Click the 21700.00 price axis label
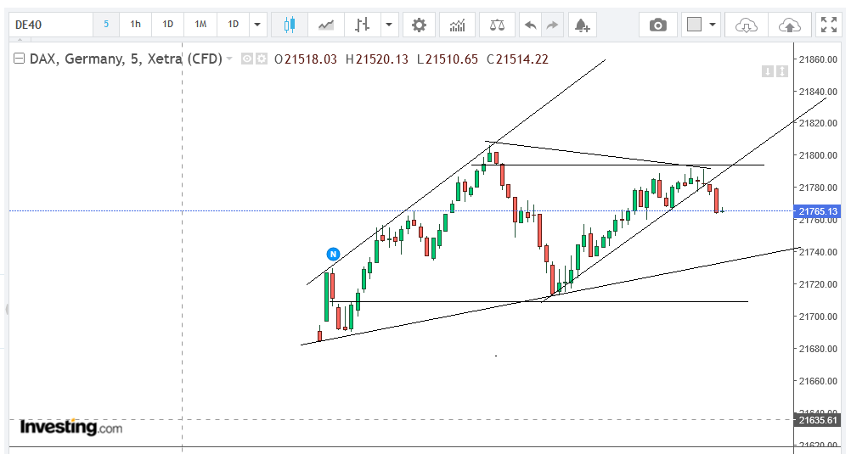Image resolution: width=868 pixels, height=454 pixels. point(818,317)
